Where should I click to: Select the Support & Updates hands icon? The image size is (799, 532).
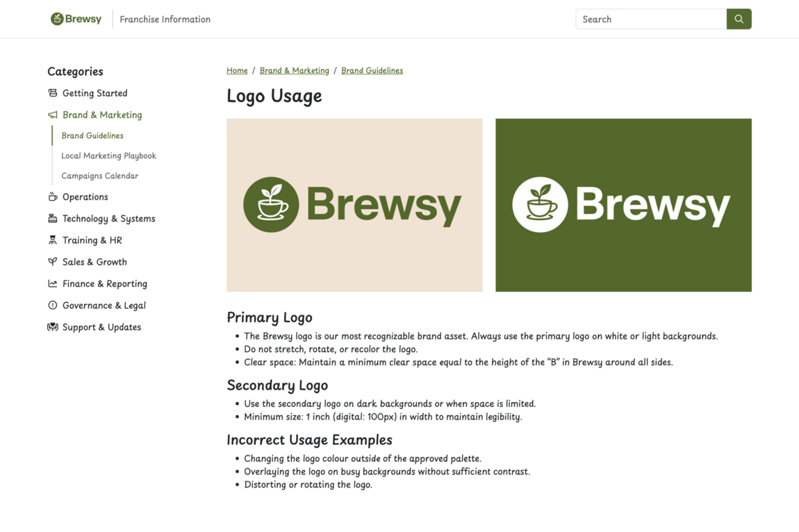click(x=53, y=326)
